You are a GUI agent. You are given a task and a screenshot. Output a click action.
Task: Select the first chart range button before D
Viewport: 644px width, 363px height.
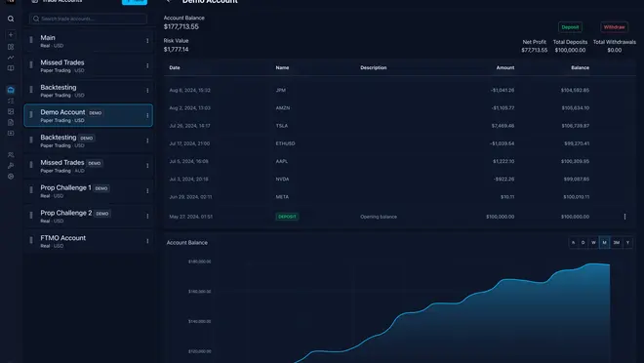(573, 243)
